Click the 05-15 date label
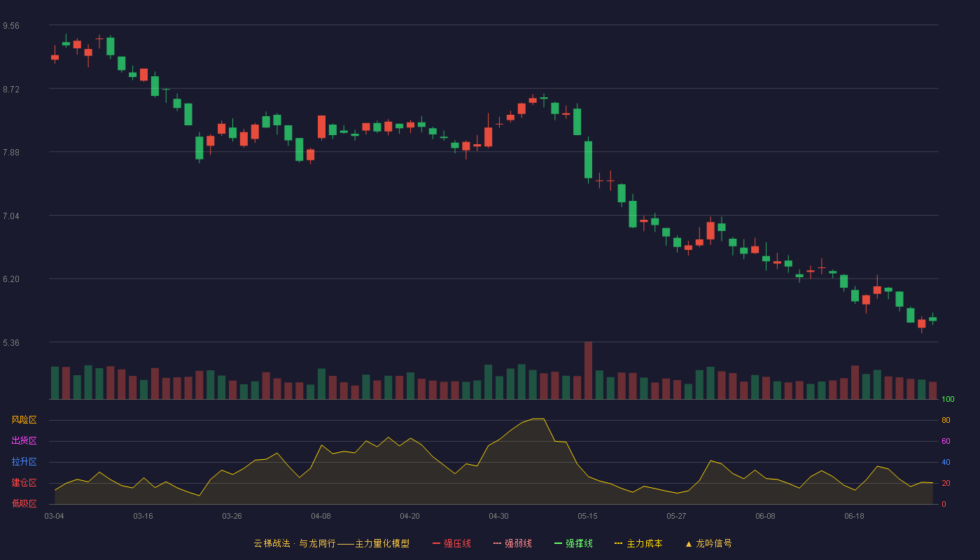The height and width of the screenshot is (560, 980). pos(587,516)
